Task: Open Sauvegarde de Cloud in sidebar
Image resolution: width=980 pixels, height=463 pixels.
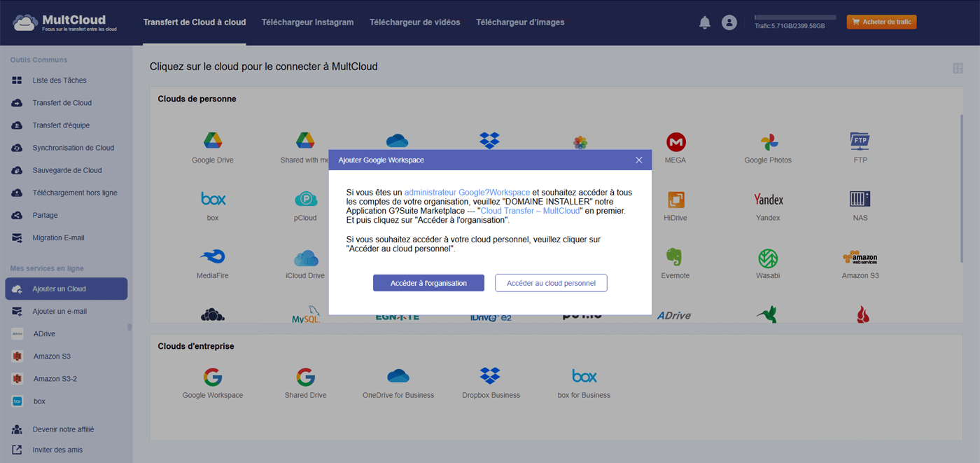Action: coord(66,170)
